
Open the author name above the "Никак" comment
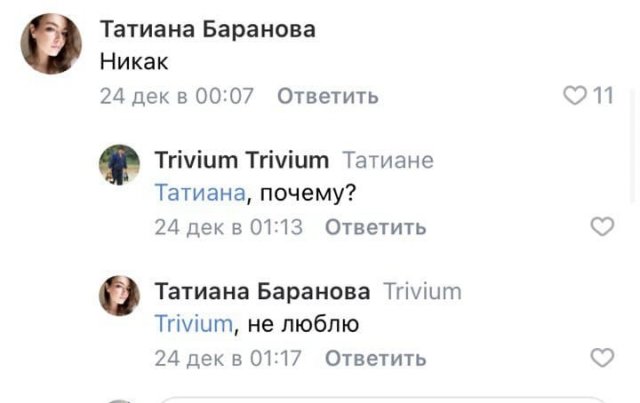(208, 30)
